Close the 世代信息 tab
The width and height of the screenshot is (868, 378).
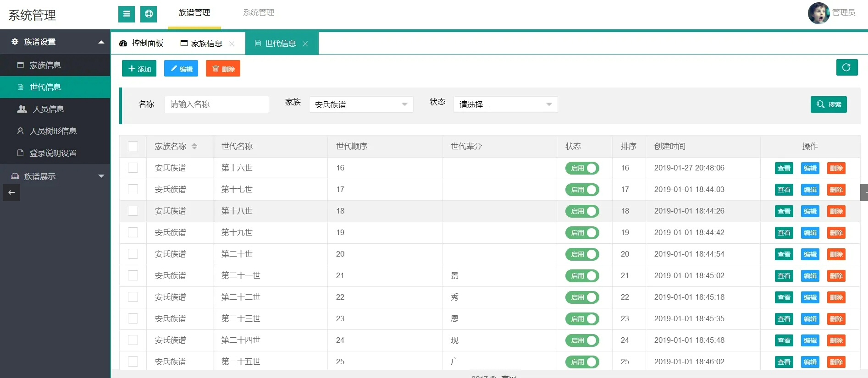point(305,44)
